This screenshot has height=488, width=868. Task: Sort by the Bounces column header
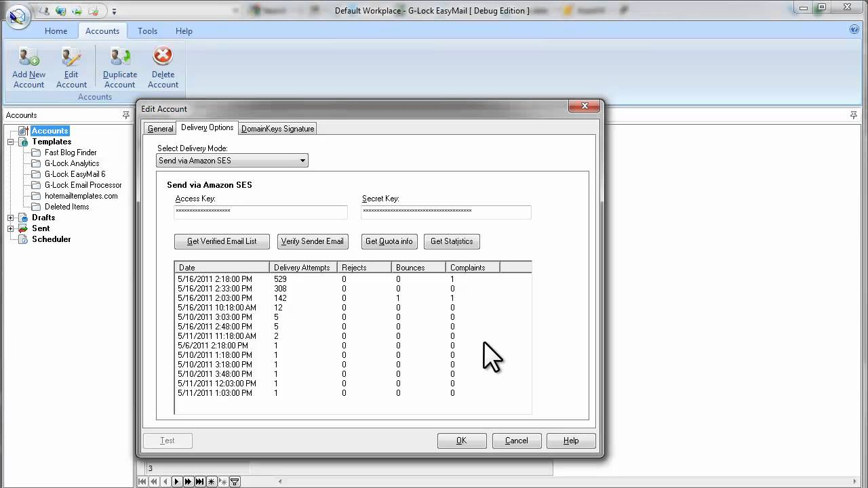pos(418,268)
